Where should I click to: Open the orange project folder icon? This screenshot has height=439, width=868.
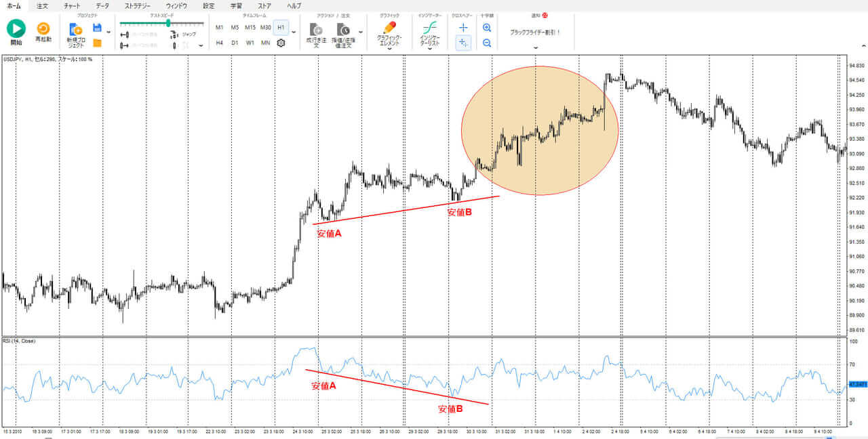click(x=97, y=43)
